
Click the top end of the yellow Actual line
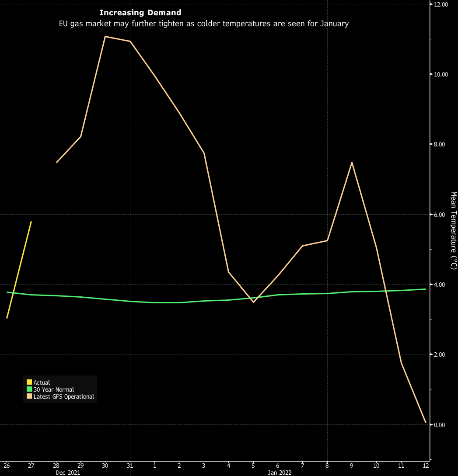click(31, 222)
